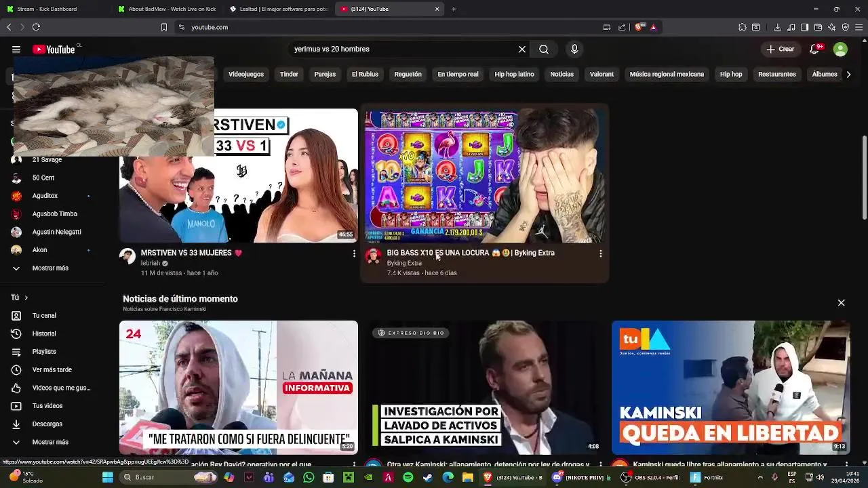
Task: Open the YouTube hamburger guide menu
Action: click(16, 49)
